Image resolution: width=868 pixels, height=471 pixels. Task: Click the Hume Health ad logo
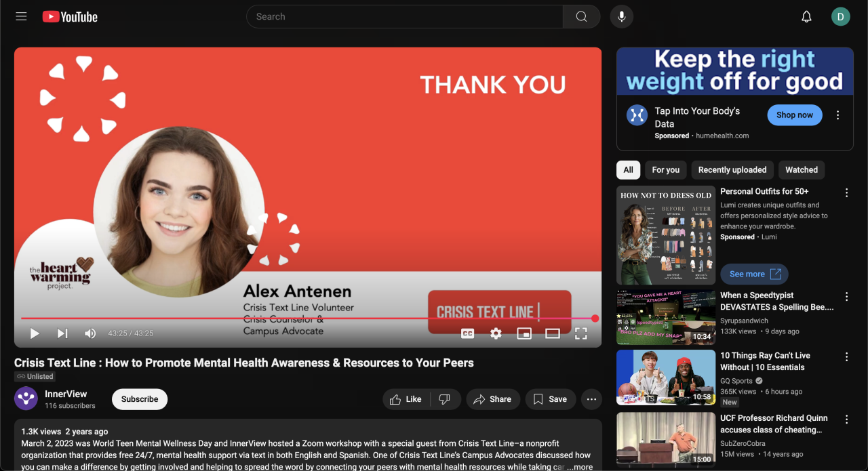coord(637,115)
